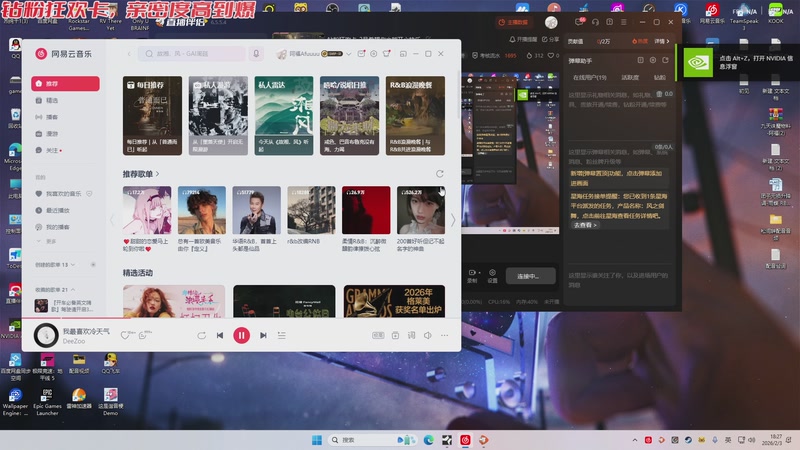Open r&b改编RNB playlist
The width and height of the screenshot is (800, 450).
(311, 210)
